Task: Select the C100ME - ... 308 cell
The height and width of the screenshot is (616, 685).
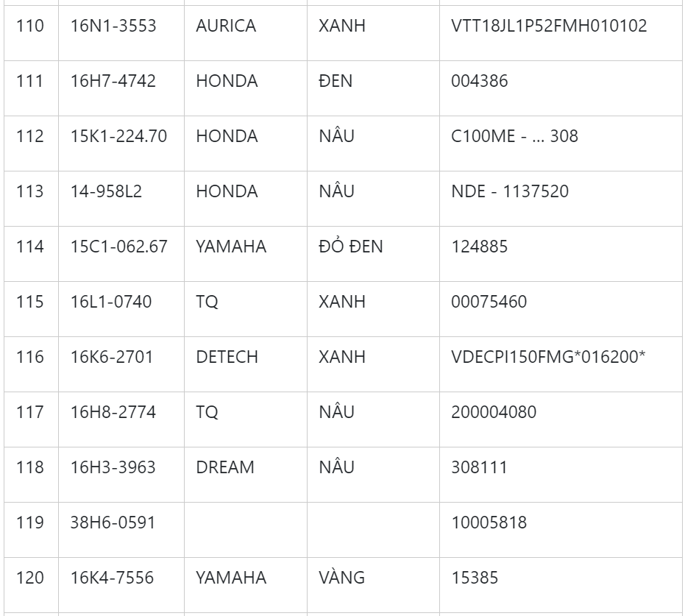Action: (514, 136)
